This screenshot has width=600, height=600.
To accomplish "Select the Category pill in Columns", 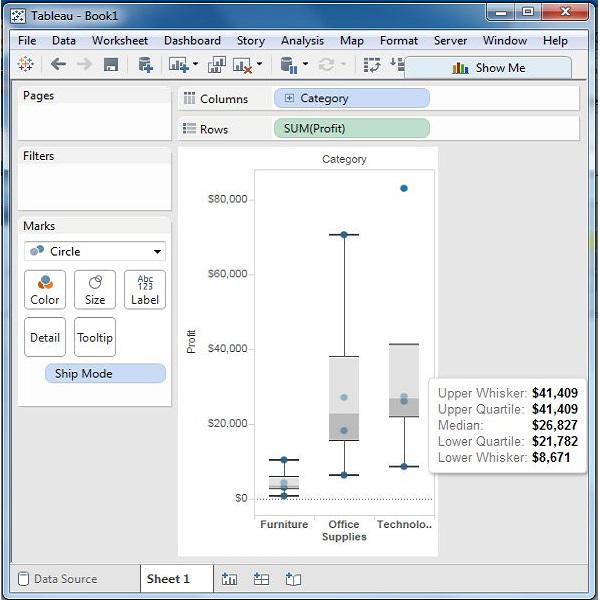I will coord(352,98).
